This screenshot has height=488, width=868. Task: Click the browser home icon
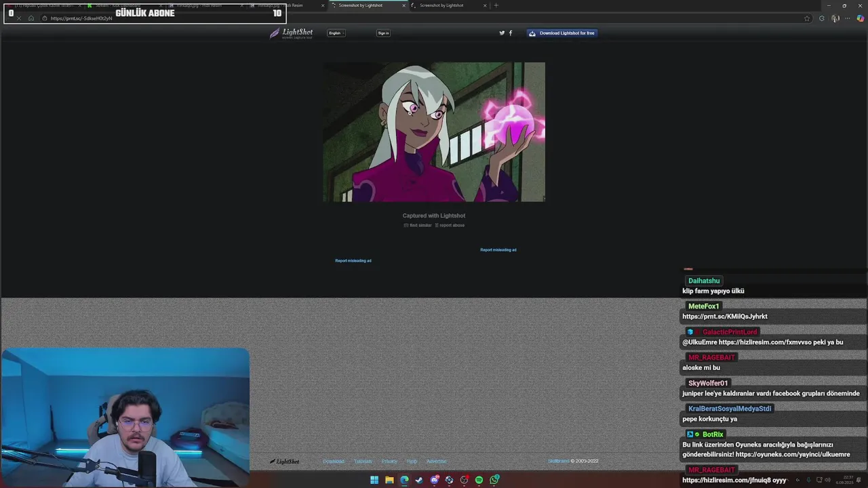pyautogui.click(x=31, y=18)
